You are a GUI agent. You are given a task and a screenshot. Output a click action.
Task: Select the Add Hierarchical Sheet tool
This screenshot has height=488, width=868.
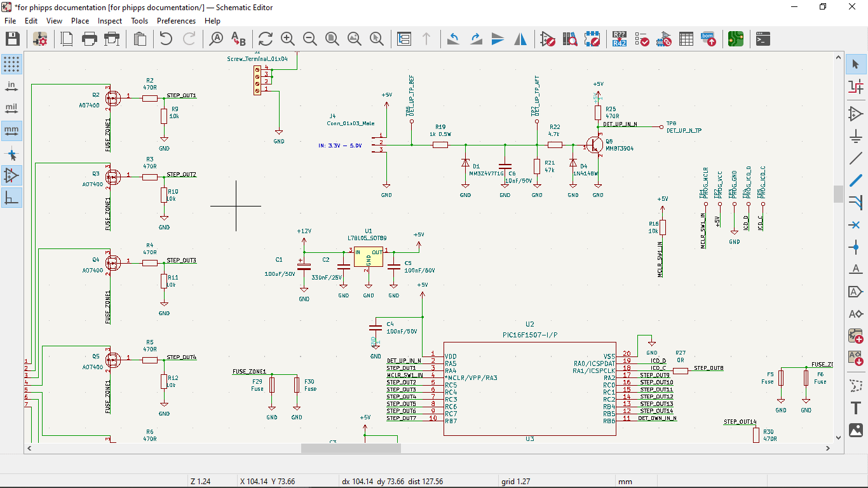point(855,336)
